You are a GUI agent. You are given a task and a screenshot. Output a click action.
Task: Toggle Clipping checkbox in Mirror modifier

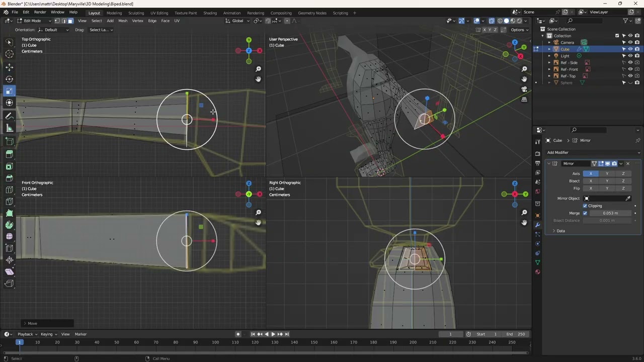[585, 206]
